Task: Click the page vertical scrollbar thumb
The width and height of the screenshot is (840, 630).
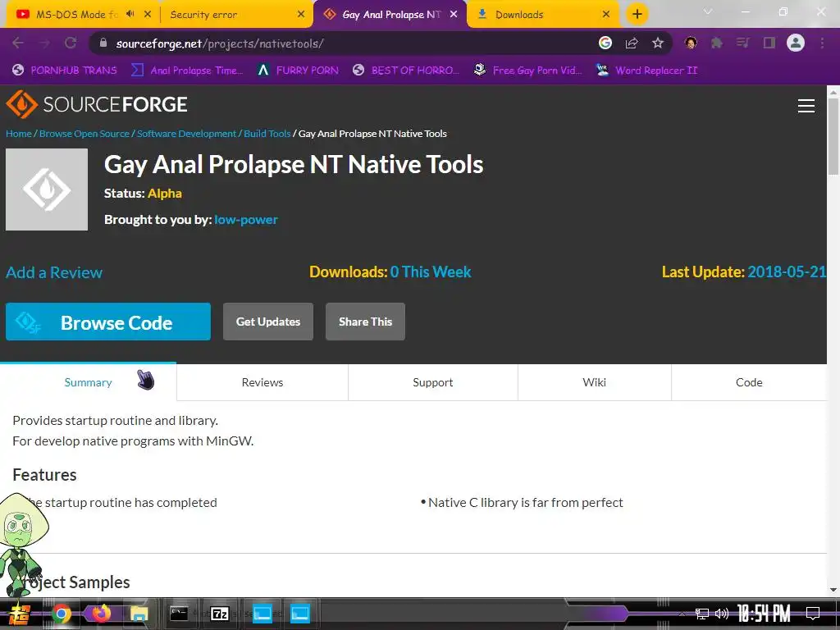Action: (833, 137)
